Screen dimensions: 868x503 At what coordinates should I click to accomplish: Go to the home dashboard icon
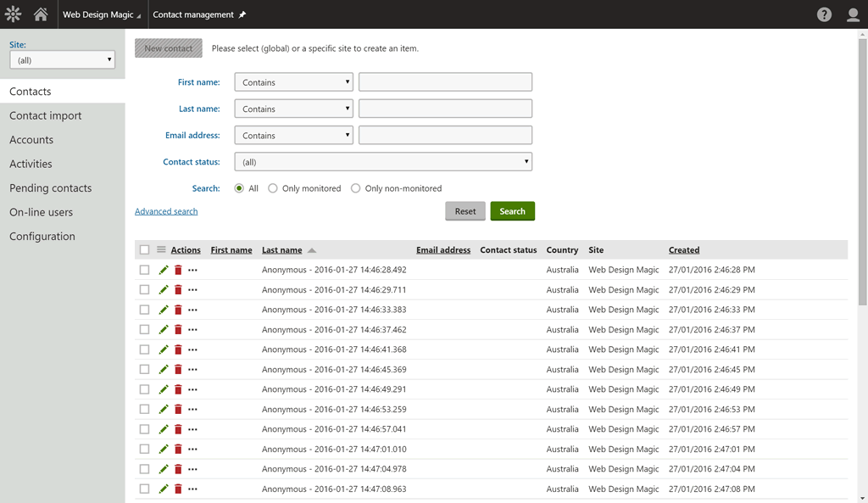pos(41,14)
